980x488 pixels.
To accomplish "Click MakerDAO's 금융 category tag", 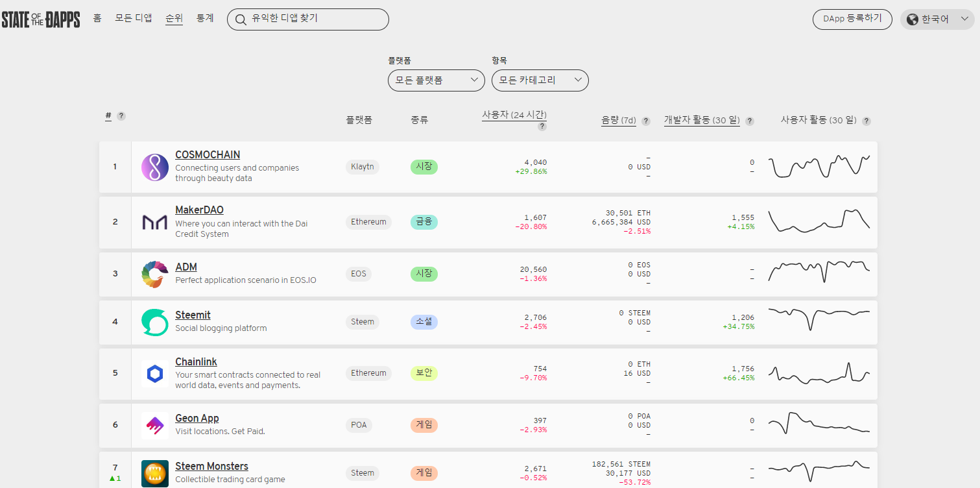I will click(x=424, y=222).
